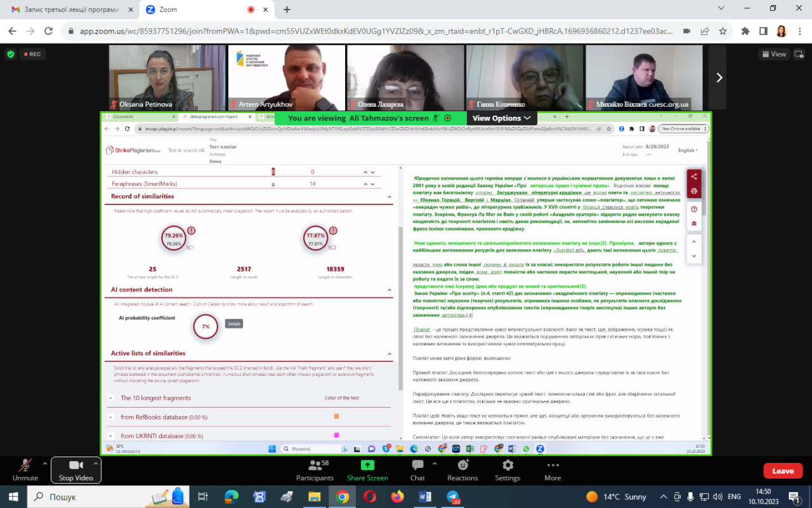Screen dimensions: 812x508
Task: Switch to the Gmail tab in Chrome
Action: [x=70, y=10]
